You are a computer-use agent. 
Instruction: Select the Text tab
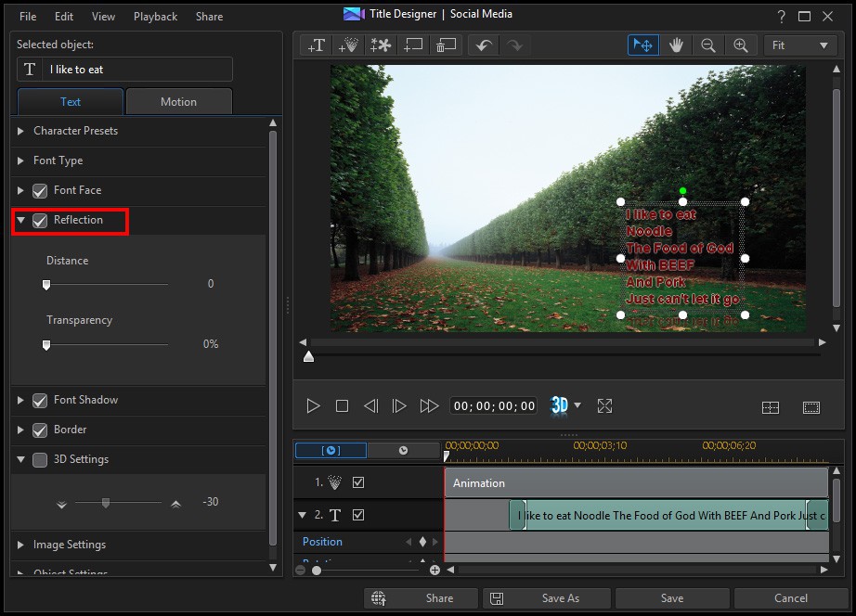(71, 101)
